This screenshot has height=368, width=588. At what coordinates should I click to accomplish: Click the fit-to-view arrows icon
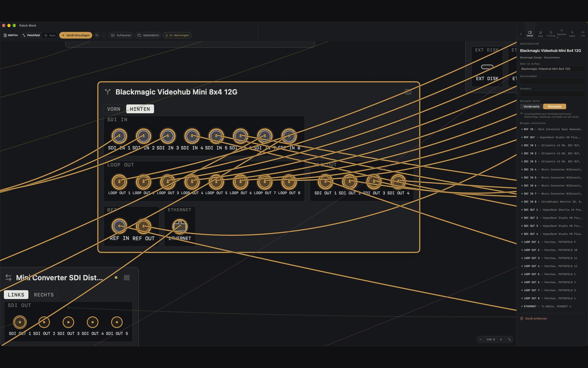[509, 340]
